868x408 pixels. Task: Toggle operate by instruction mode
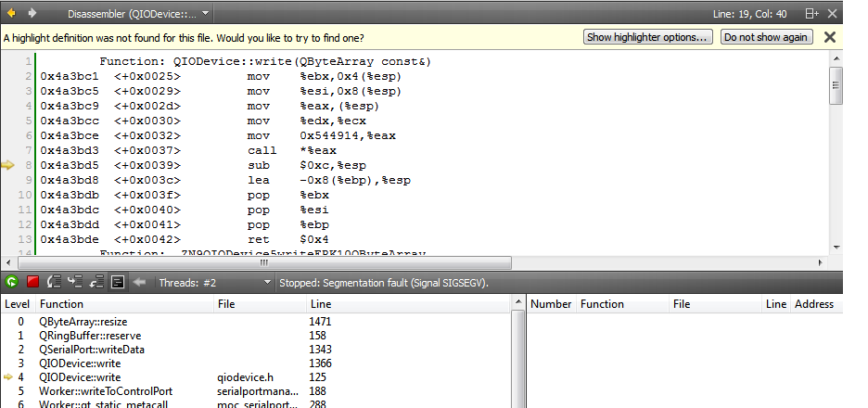click(x=118, y=282)
